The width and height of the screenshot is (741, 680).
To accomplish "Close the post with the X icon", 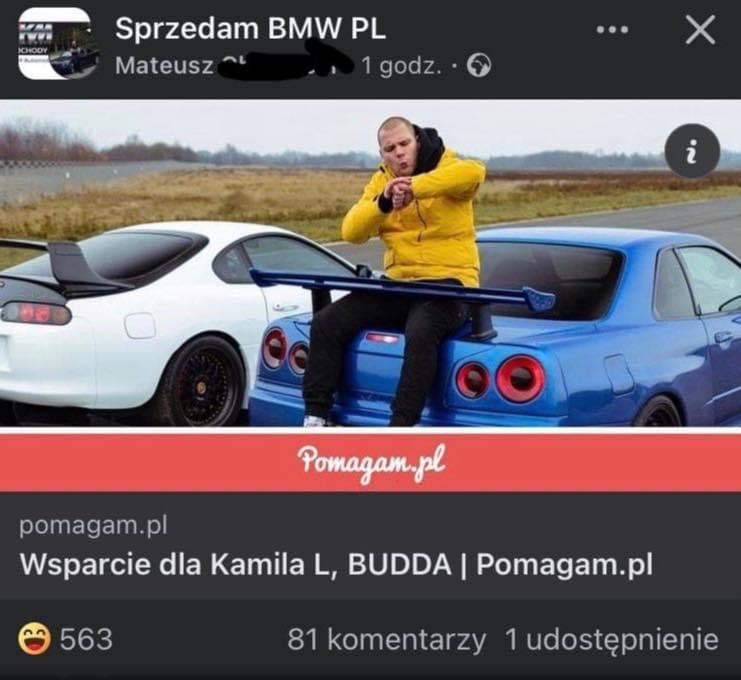I will point(700,30).
